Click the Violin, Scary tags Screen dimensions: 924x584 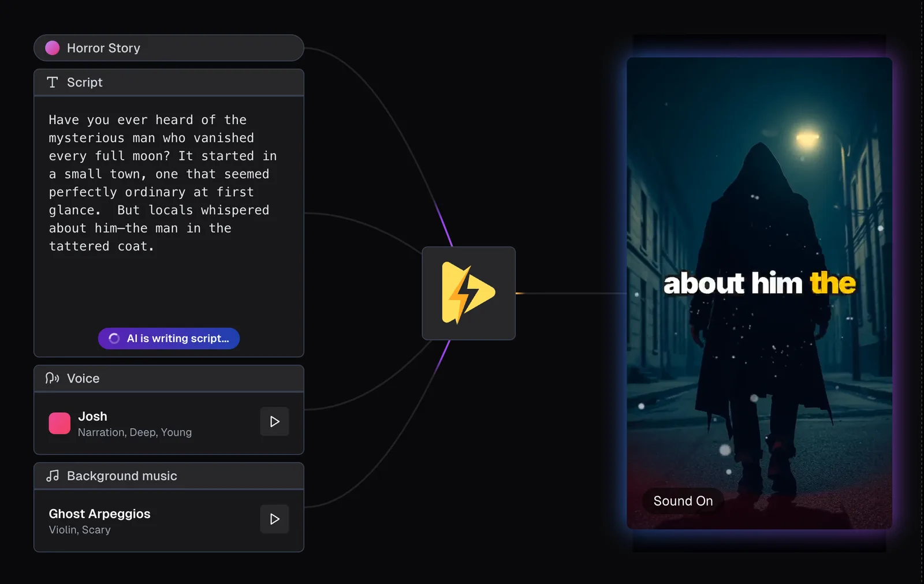pyautogui.click(x=80, y=530)
